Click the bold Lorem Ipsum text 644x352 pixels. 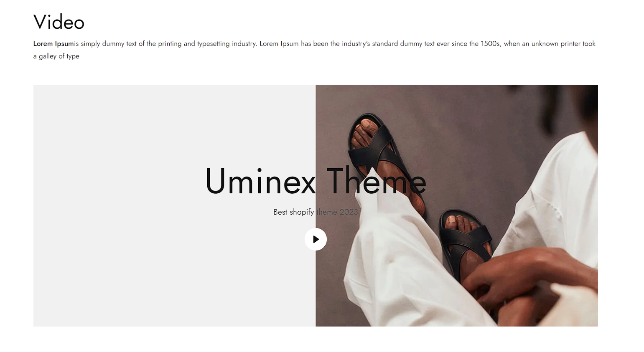click(x=53, y=43)
